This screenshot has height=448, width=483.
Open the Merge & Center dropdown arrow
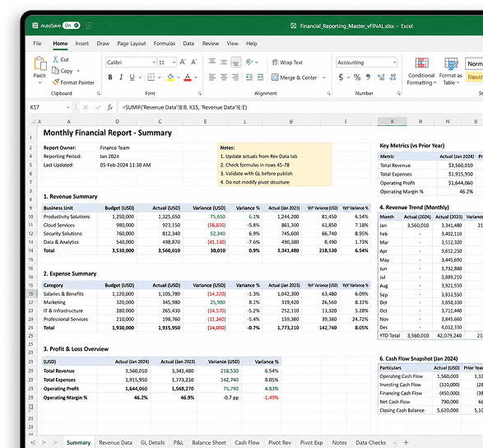[323, 77]
